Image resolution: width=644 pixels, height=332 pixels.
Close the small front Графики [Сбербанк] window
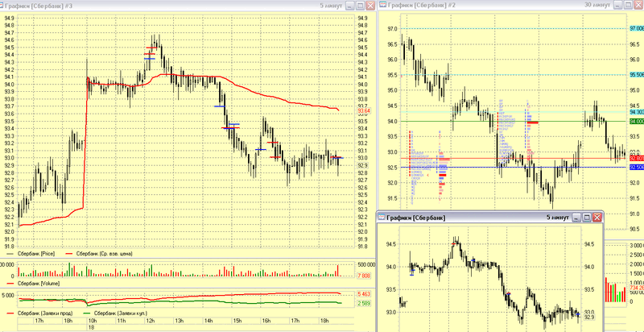coord(597,217)
